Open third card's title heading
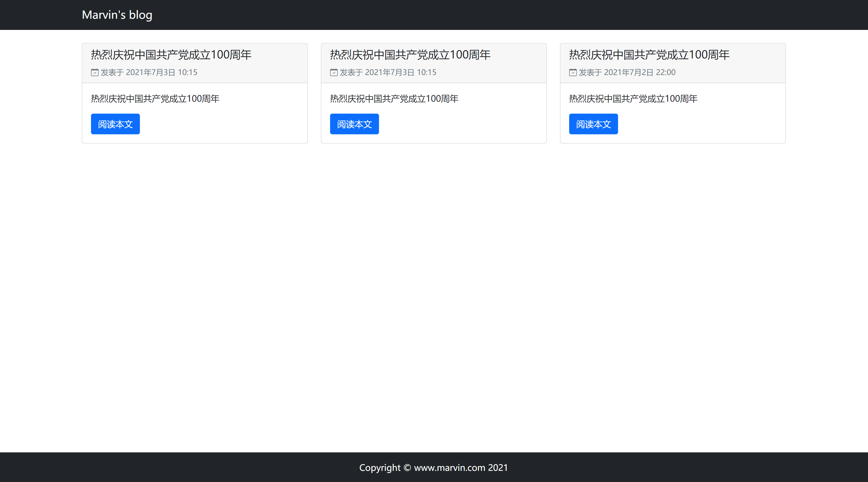The image size is (868, 482). click(649, 55)
